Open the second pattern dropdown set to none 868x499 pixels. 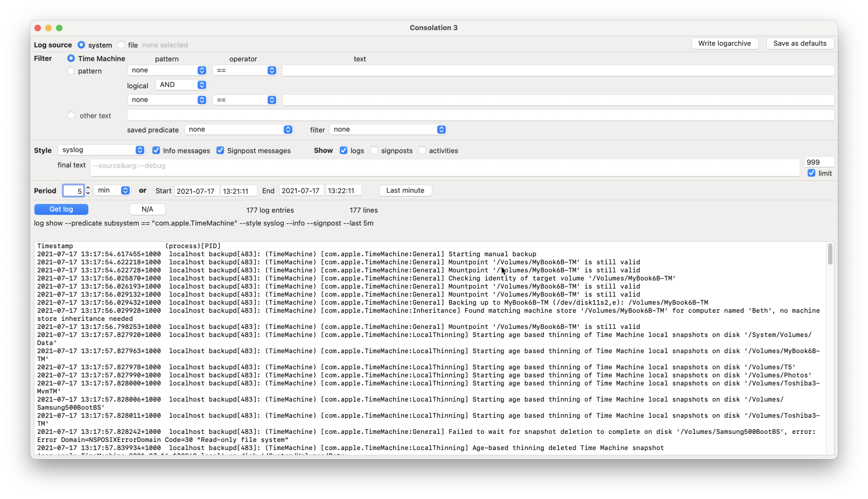[167, 100]
